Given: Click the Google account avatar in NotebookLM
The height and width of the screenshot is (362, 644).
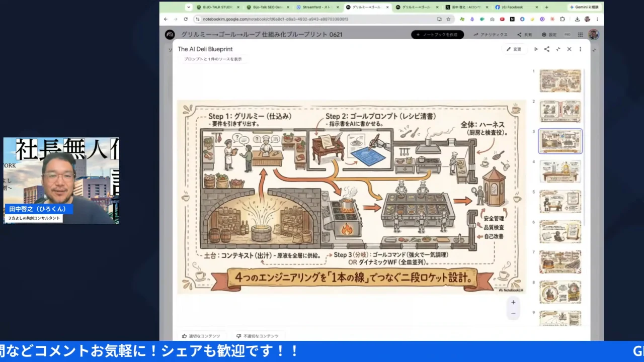Looking at the screenshot, I should pos(594,35).
